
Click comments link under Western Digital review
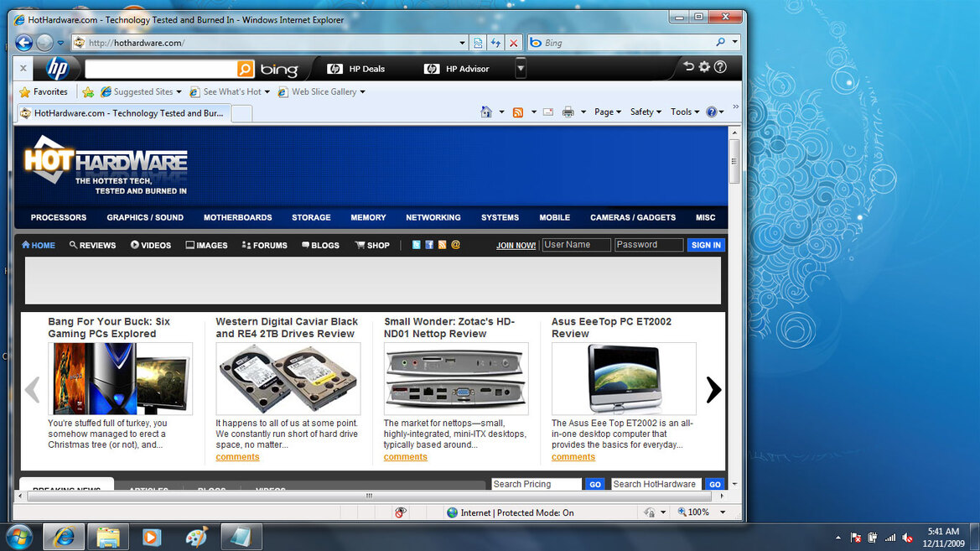(237, 457)
